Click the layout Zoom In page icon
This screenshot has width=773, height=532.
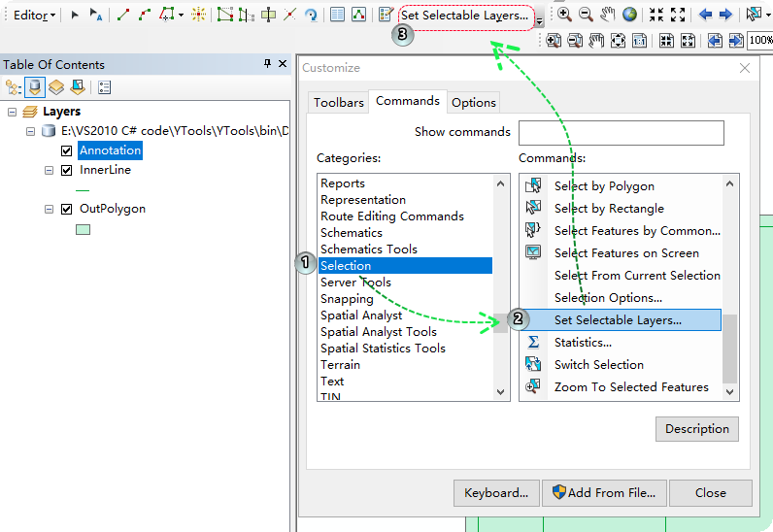pyautogui.click(x=554, y=41)
